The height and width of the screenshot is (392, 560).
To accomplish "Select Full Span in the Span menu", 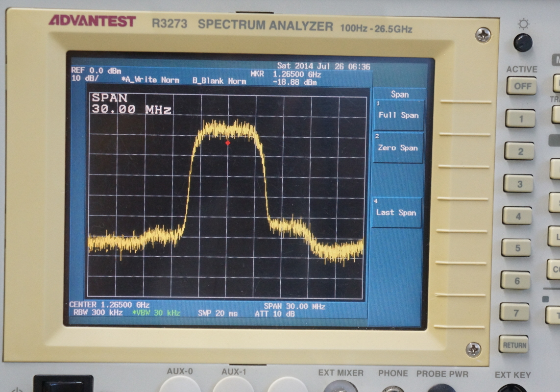I will pyautogui.click(x=398, y=115).
